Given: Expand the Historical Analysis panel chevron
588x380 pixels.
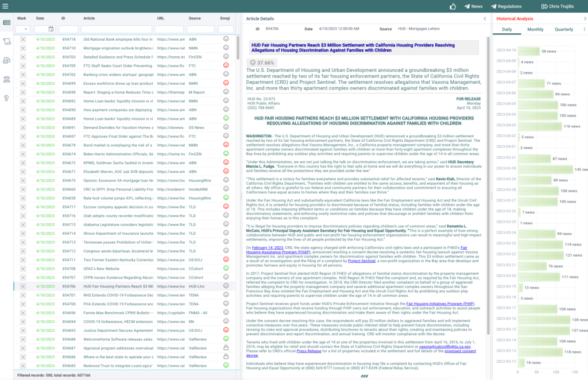Looking at the screenshot, I should [585, 18].
